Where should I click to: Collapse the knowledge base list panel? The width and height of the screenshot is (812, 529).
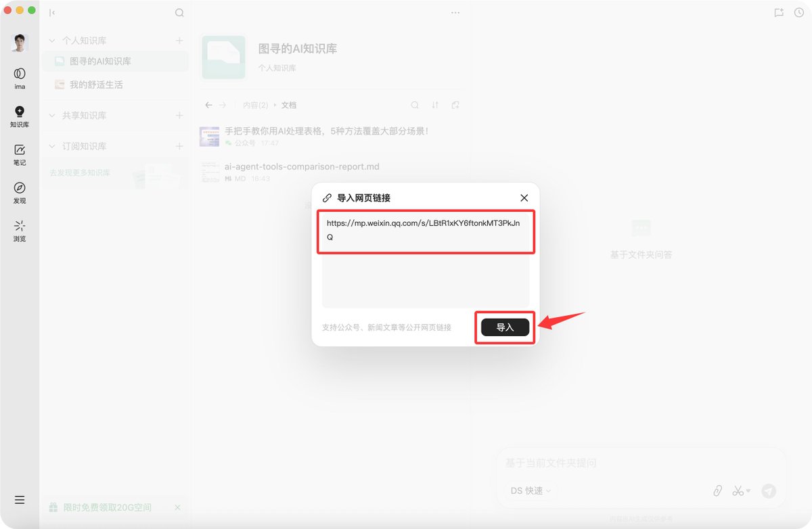click(52, 12)
